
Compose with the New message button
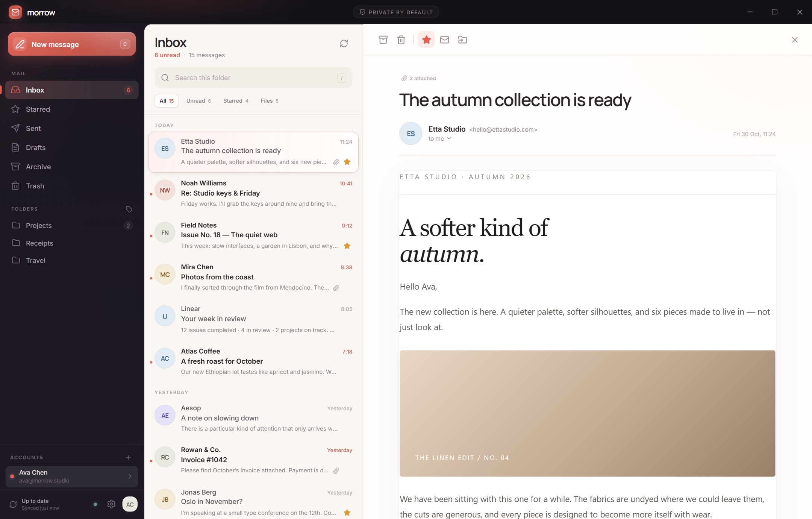click(72, 44)
